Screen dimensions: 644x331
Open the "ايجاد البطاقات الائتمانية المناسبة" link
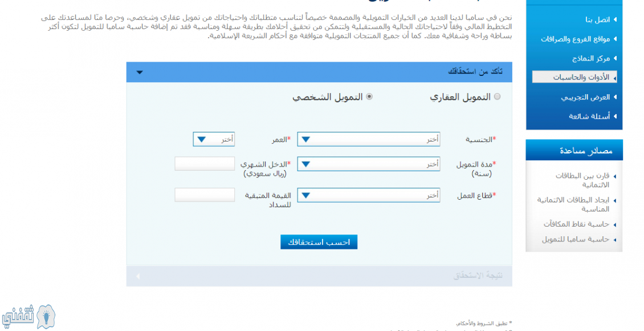573,204
